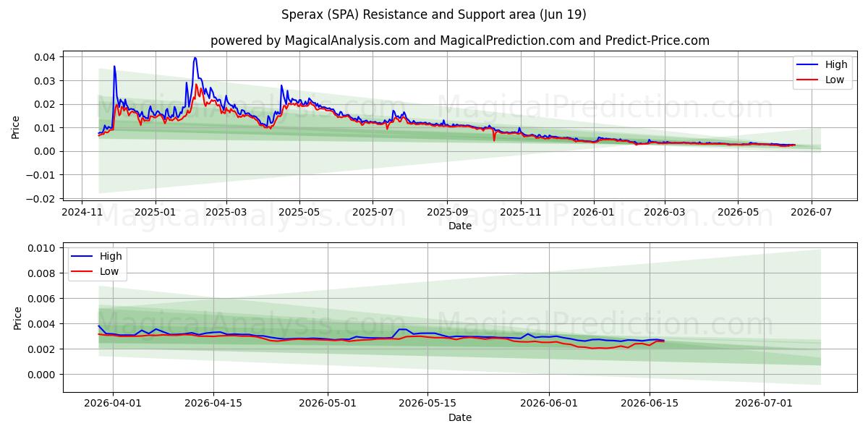The image size is (868, 434).
Task: Click the '2026-01' x-axis label on the top chart
Action: click(594, 213)
